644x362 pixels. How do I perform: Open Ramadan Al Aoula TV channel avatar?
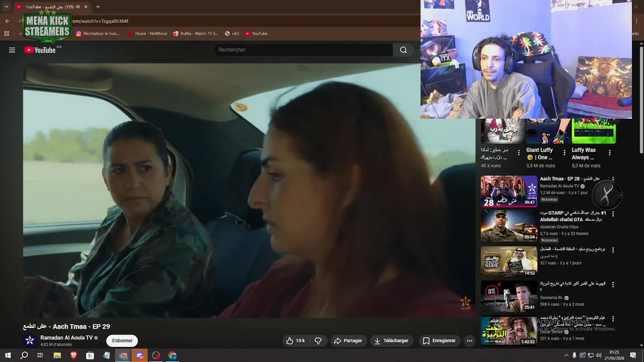pos(30,340)
